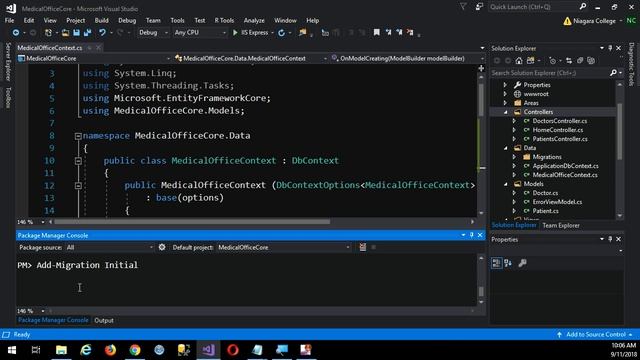Toggle the Bookmark toolbar icon
The height and width of the screenshot is (360, 640).
(x=376, y=32)
